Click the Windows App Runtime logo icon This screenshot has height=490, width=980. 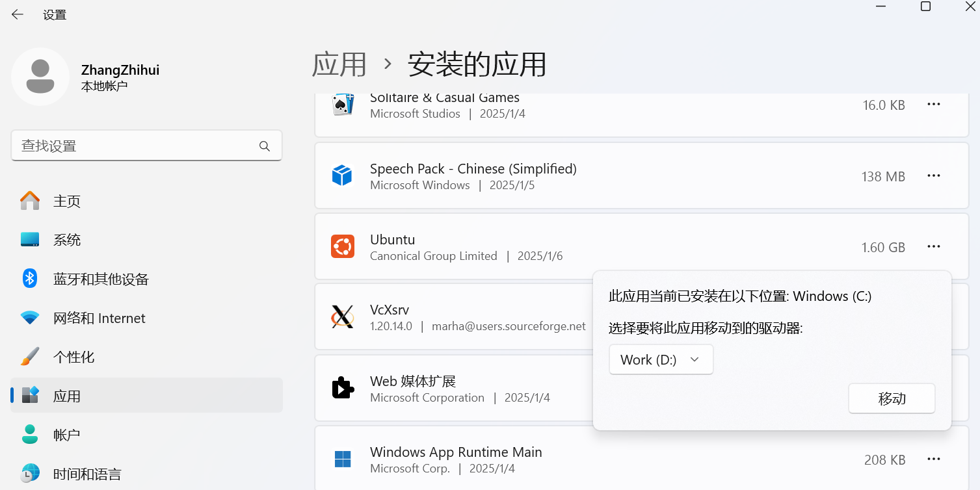tap(343, 459)
